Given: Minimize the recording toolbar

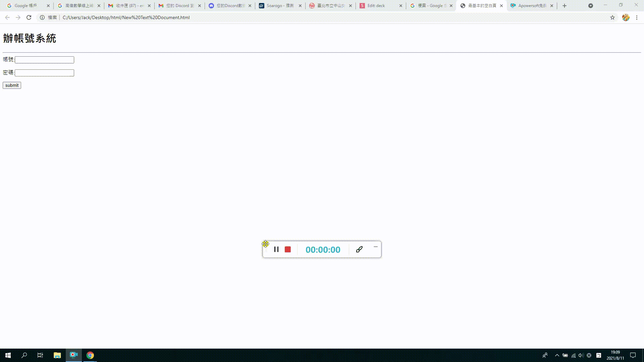Looking at the screenshot, I should coord(375,247).
